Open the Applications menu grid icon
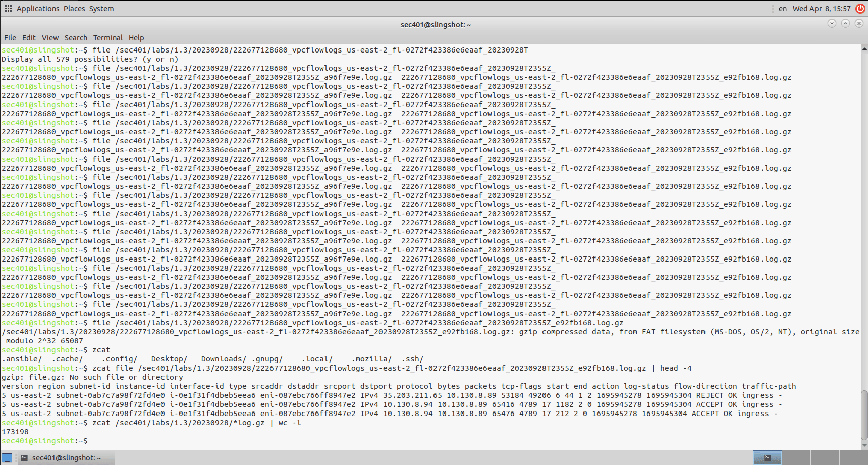This screenshot has height=465, width=868. pos(8,9)
